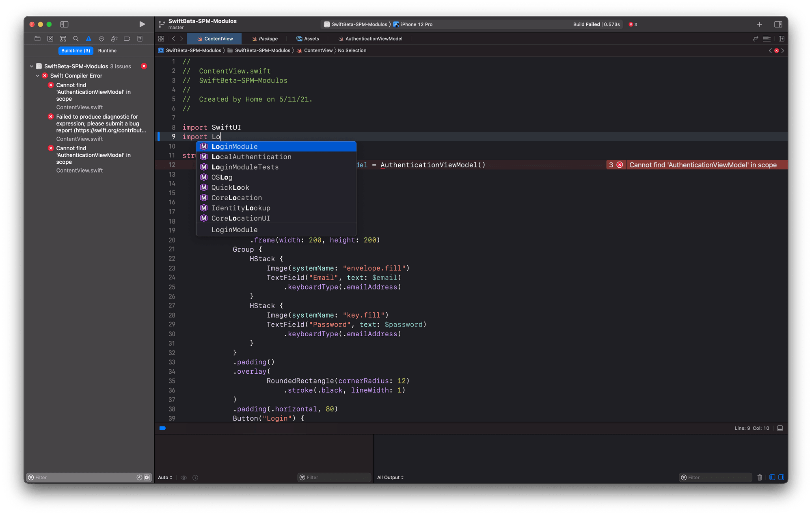Click the Build Failed status
Viewport: 812px width, 515px height.
click(x=596, y=24)
